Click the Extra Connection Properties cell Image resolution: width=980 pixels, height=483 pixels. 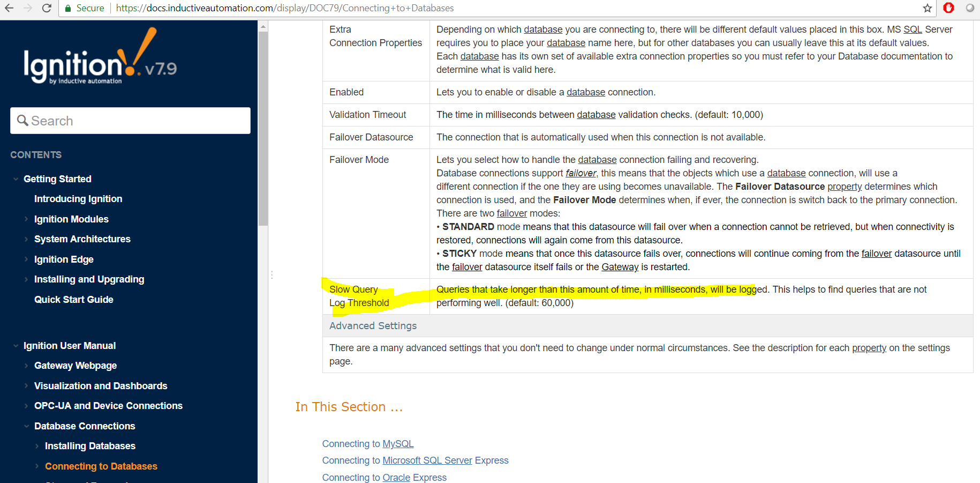(376, 50)
